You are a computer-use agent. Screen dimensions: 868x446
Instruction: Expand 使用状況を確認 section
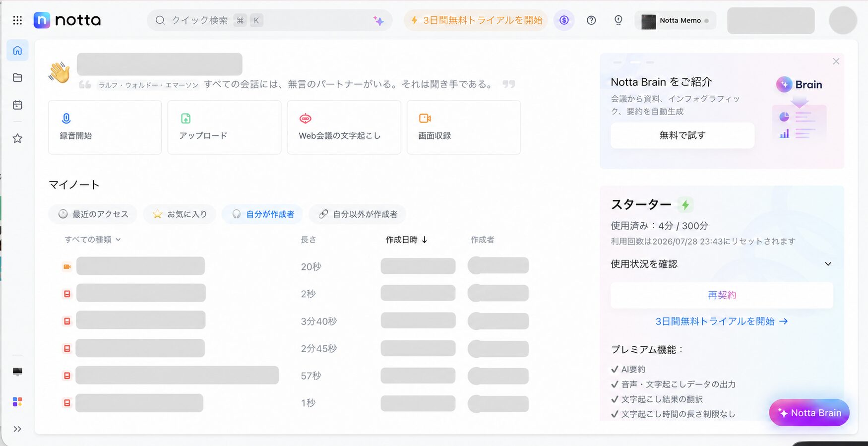click(x=722, y=264)
